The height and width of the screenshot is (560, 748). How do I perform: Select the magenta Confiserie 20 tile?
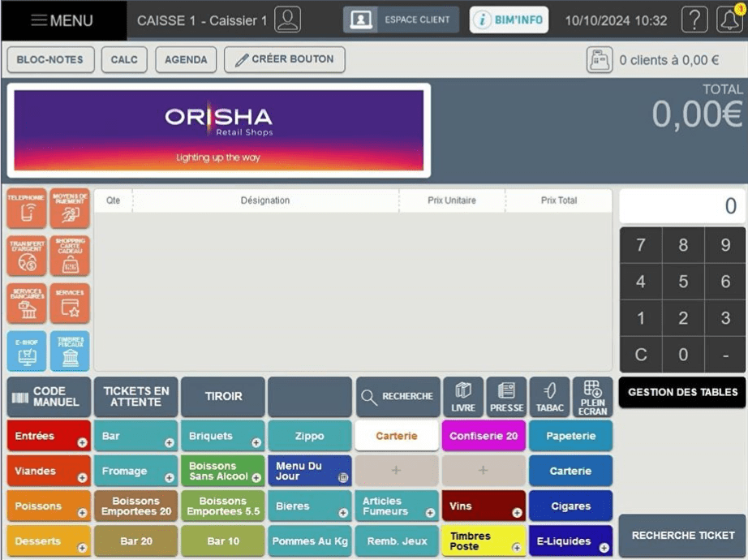484,436
